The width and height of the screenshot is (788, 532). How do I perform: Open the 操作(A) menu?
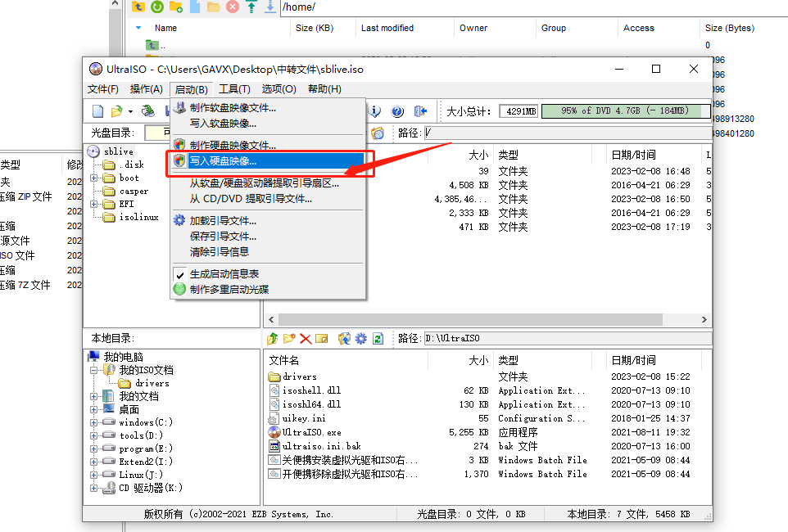tap(147, 89)
